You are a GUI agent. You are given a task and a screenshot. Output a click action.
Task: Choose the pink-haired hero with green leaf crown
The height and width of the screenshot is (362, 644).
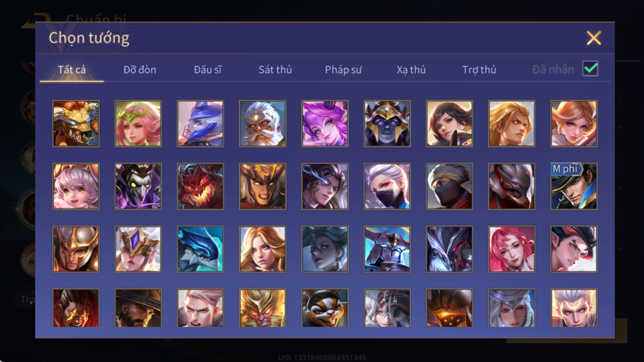138,124
